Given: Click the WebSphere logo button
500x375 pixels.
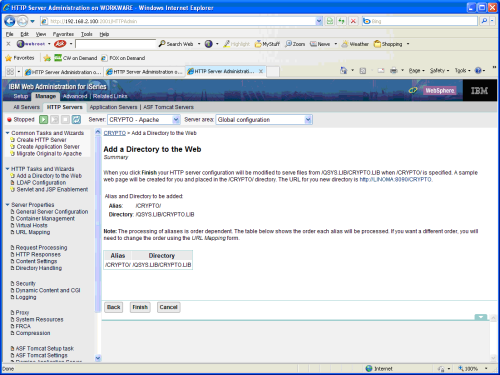Looking at the screenshot, I should (x=440, y=91).
